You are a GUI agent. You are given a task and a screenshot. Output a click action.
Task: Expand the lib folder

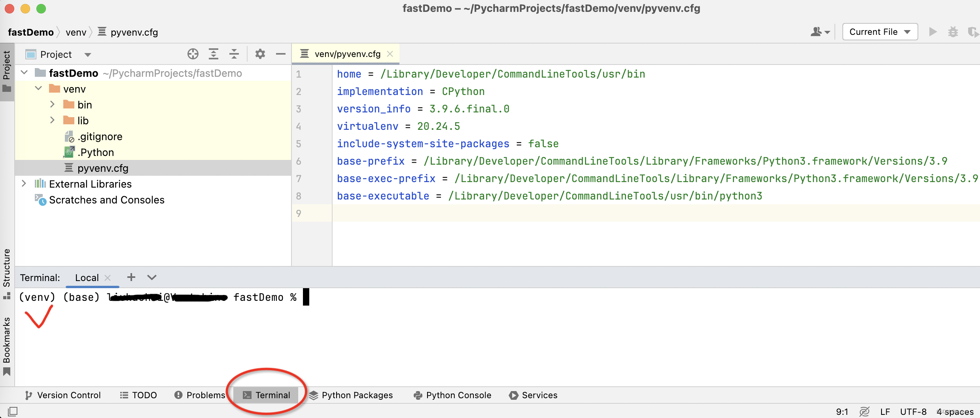pyautogui.click(x=52, y=120)
